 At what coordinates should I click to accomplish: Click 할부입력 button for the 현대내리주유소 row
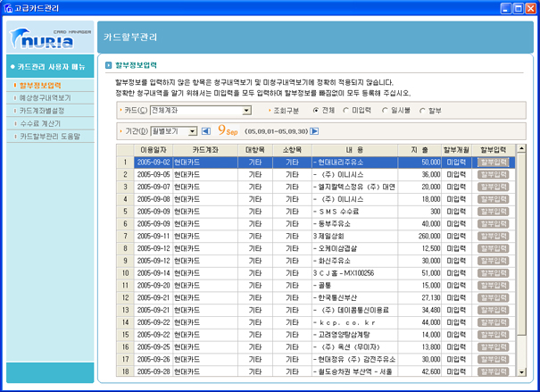[493, 163]
